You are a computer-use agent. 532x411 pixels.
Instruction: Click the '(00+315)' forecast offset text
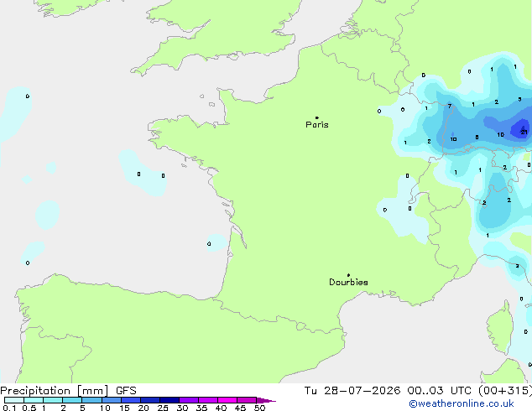505,391
